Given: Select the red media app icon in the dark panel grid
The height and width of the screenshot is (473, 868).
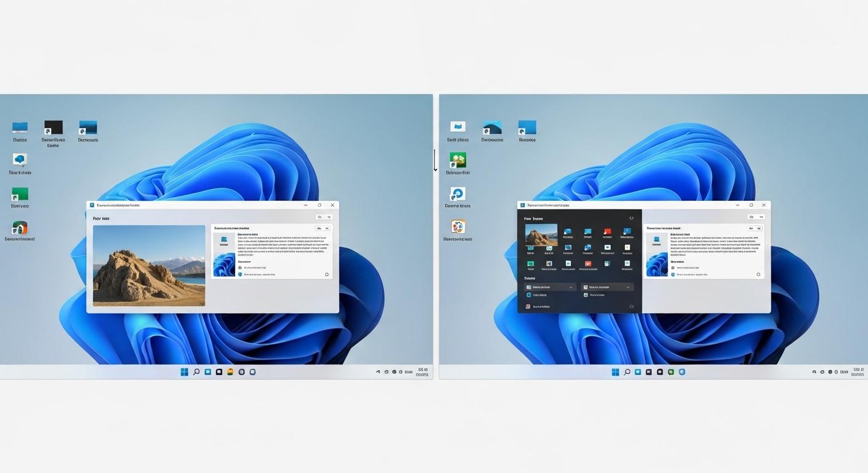Looking at the screenshot, I should click(x=607, y=232).
